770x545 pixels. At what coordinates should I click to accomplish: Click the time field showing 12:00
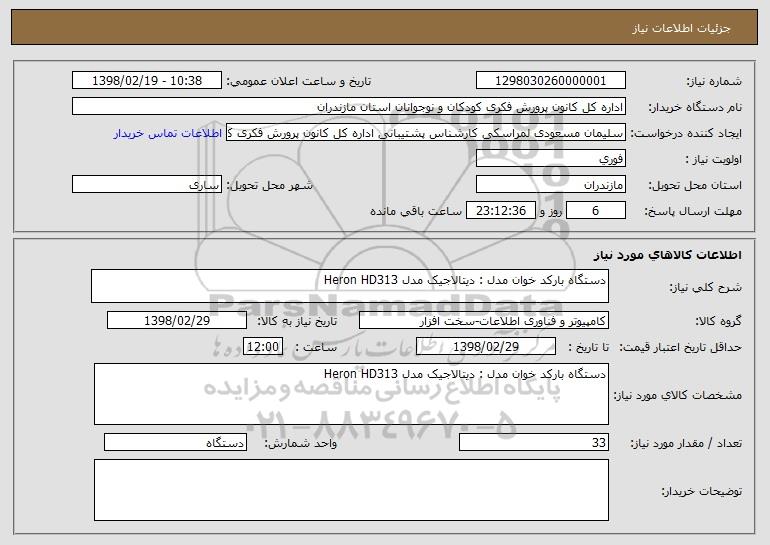(263, 347)
